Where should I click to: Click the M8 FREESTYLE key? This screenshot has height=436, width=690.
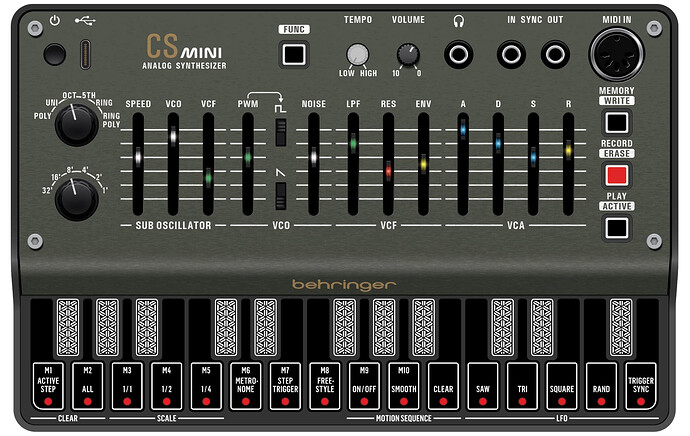(x=325, y=386)
